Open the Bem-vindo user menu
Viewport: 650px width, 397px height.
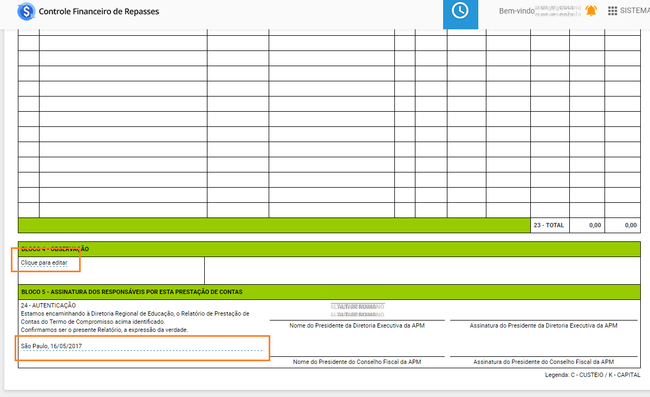540,11
